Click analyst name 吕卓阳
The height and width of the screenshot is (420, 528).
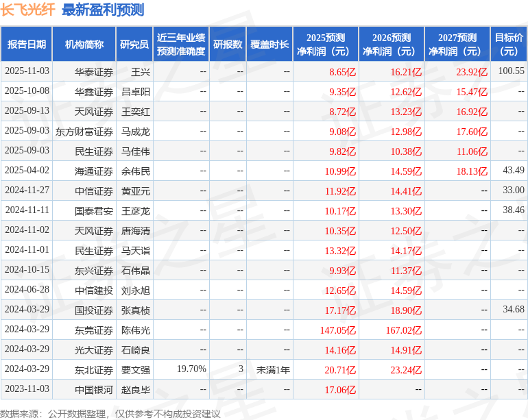click(x=136, y=92)
